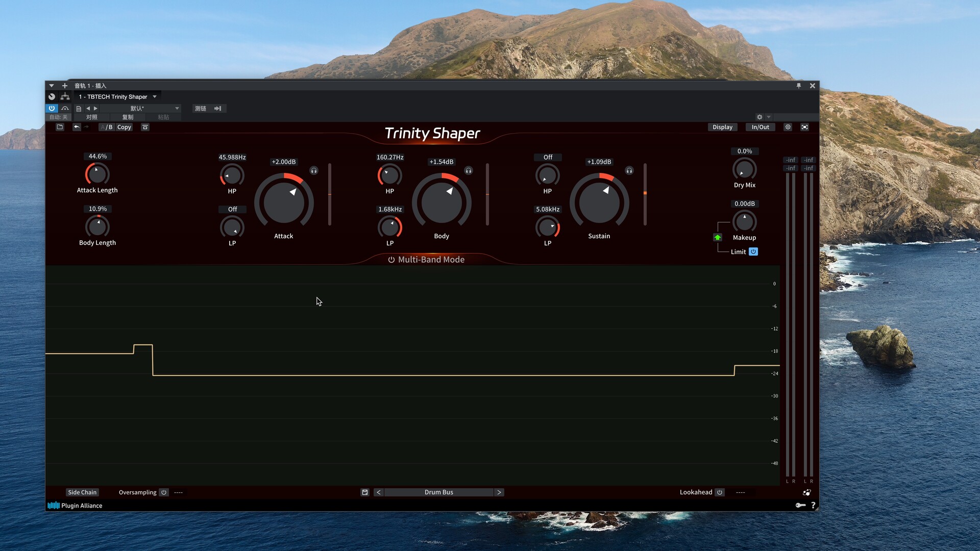This screenshot has width=980, height=551.
Task: Pin the plugin window
Action: pos(799,86)
